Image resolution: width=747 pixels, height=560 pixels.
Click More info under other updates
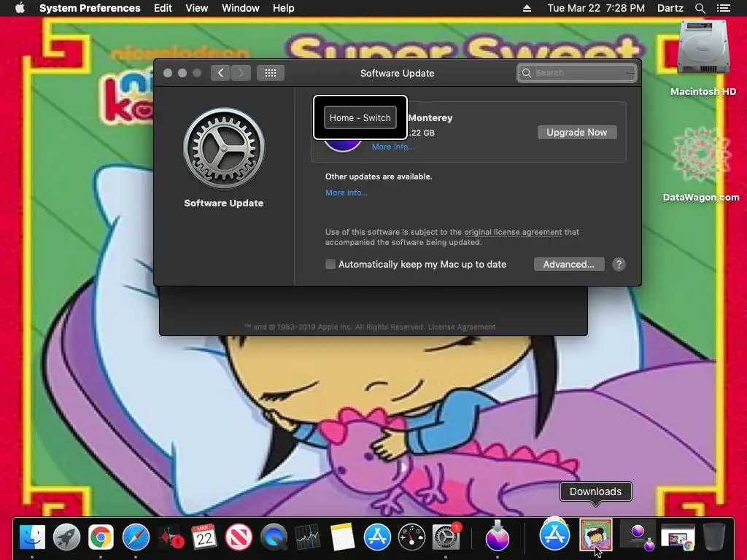[347, 192]
